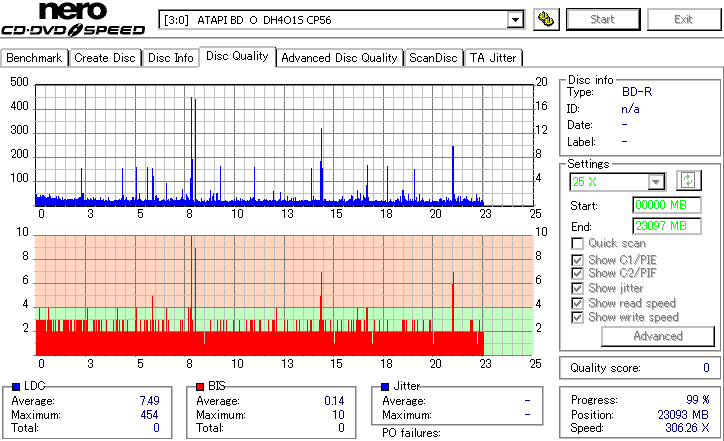The height and width of the screenshot is (441, 724).
Task: Click the Position value 23093 MB
Action: click(x=683, y=415)
